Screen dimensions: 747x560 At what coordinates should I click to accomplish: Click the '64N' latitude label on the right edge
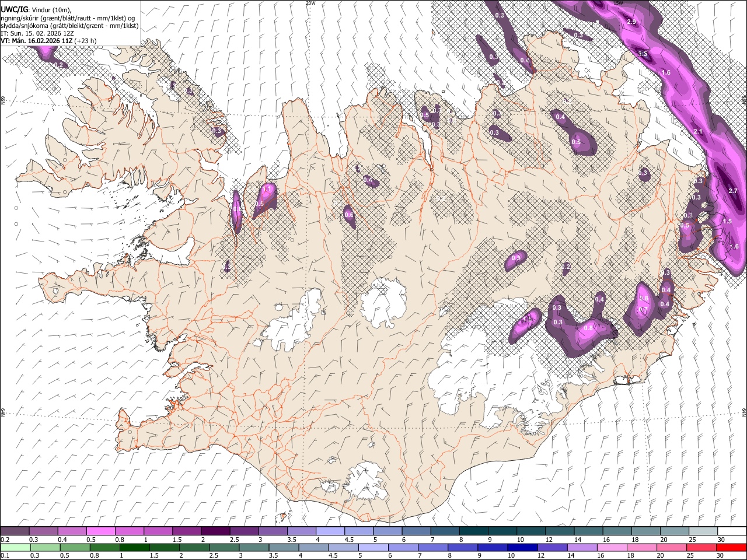[x=744, y=412]
